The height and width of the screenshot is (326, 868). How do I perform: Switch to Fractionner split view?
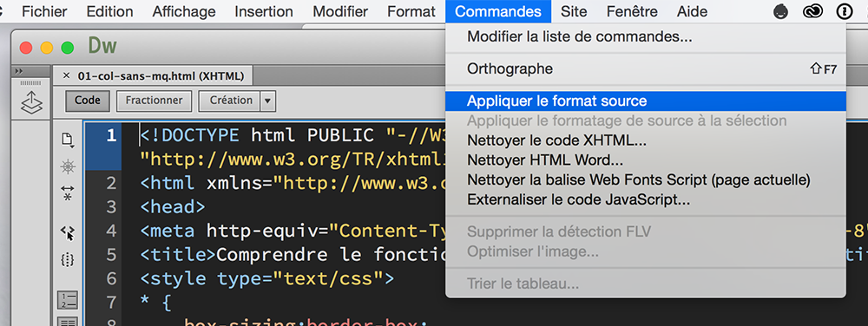(154, 101)
